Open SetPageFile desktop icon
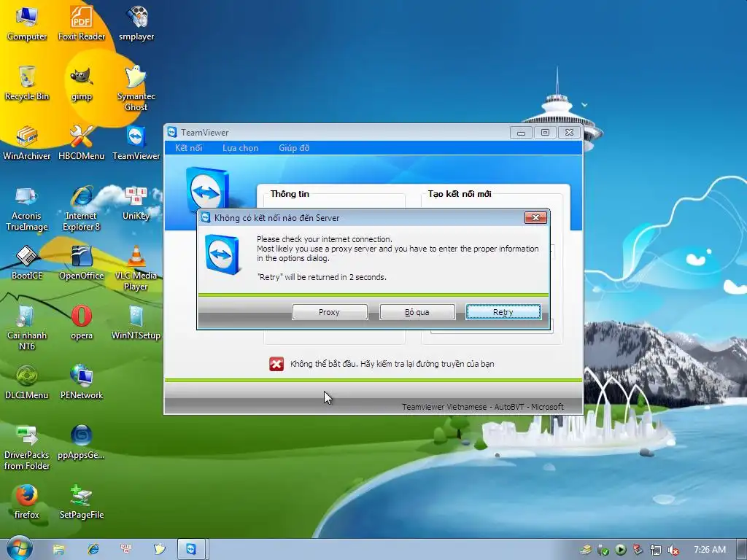 [x=82, y=502]
